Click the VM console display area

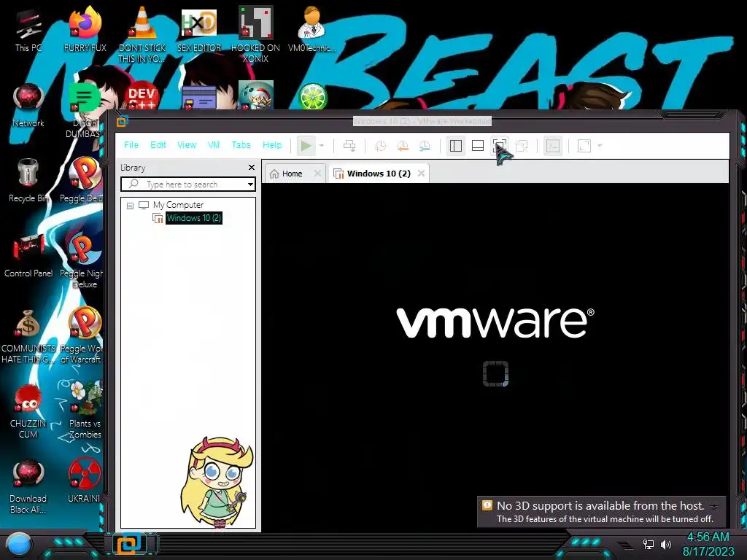495,357
